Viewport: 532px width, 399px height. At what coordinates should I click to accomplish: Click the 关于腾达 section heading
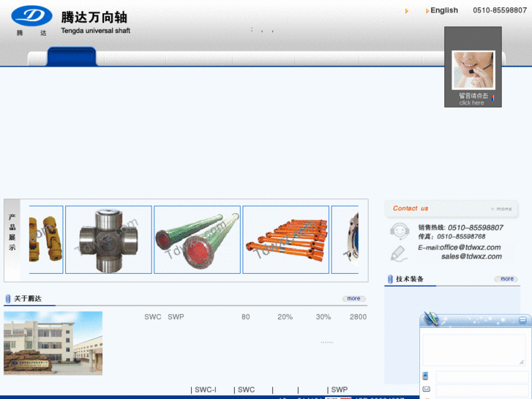(28, 299)
